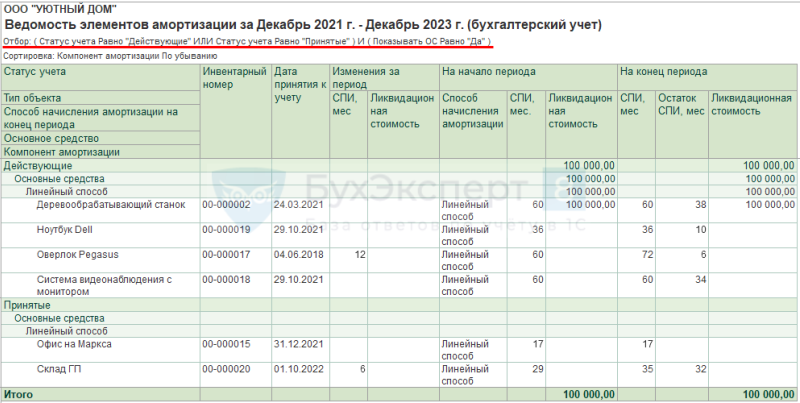Click Деревообрабатывающий станок row name
The width and height of the screenshot is (800, 403).
point(111,205)
